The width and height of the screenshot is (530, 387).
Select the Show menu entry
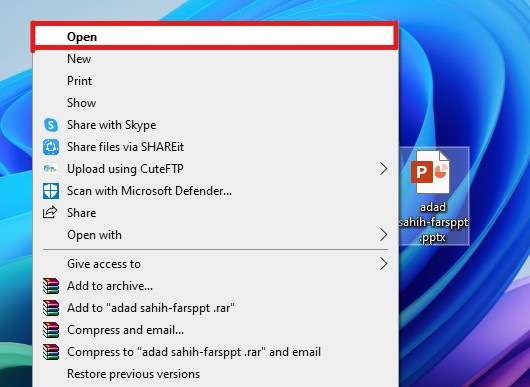215,103
